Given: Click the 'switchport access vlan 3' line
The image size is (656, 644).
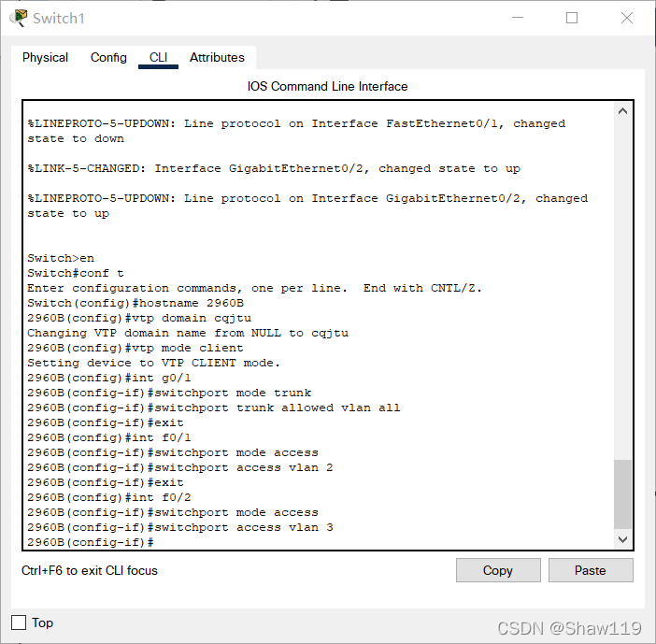Looking at the screenshot, I should pyautogui.click(x=180, y=527).
